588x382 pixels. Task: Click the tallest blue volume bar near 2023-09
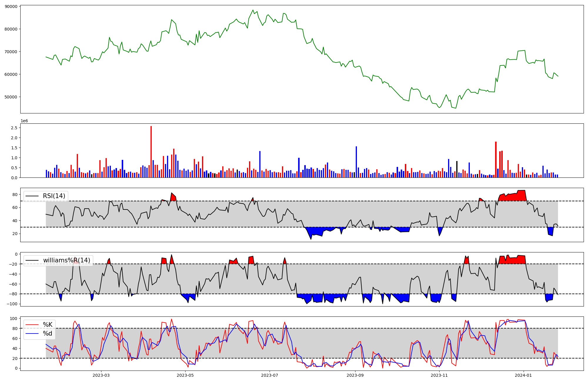[356, 162]
